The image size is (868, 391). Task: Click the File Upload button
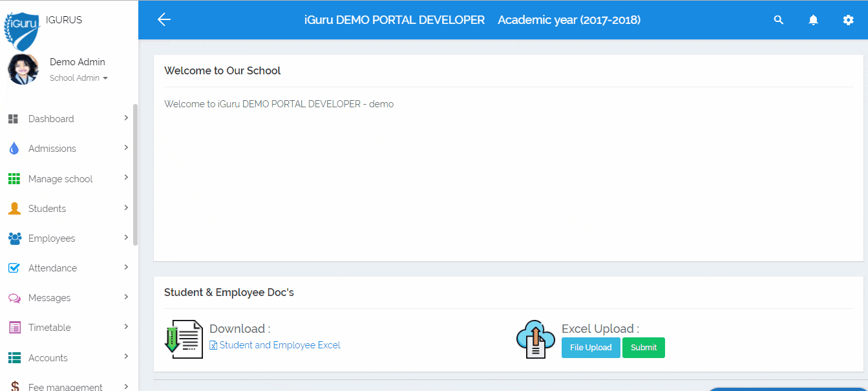(591, 348)
